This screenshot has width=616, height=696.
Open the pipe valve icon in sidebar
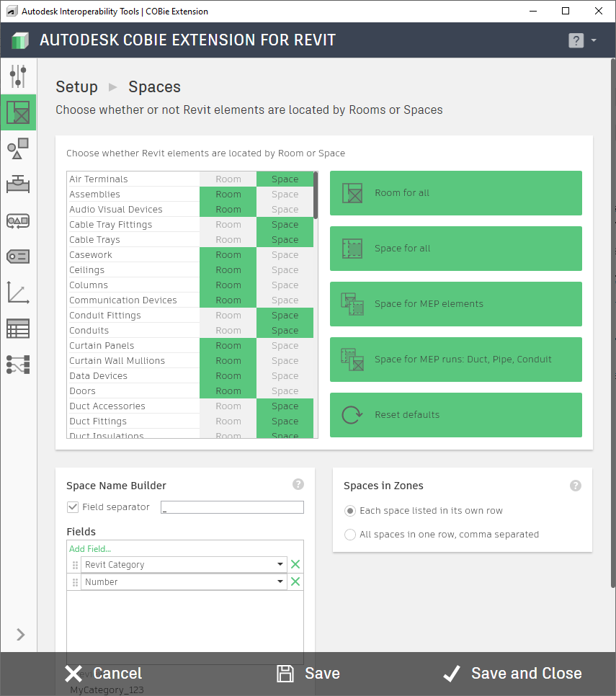click(18, 184)
